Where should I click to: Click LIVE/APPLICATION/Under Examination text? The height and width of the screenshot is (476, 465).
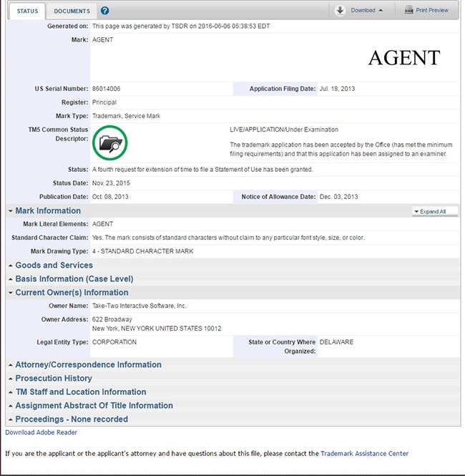click(x=284, y=130)
